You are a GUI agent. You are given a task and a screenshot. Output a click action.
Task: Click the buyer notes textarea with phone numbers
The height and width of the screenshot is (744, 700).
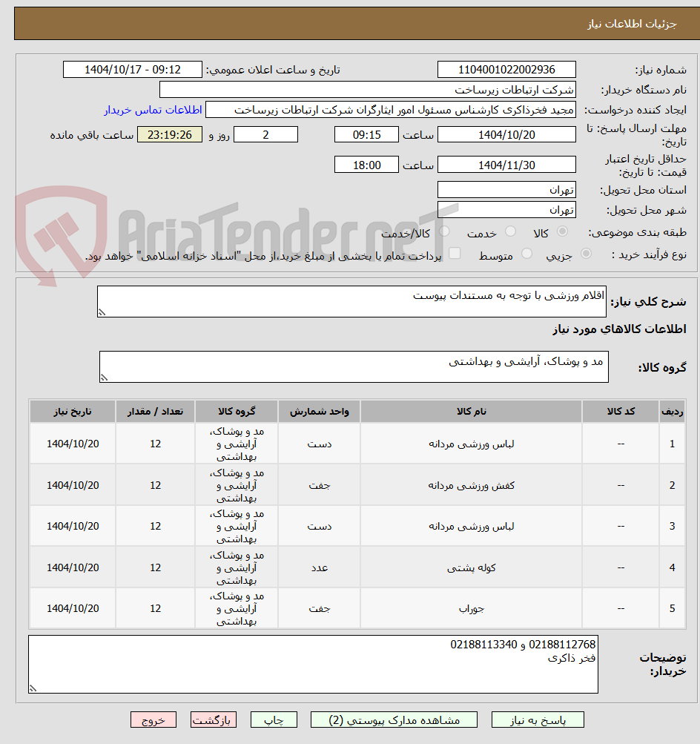pos(313,665)
